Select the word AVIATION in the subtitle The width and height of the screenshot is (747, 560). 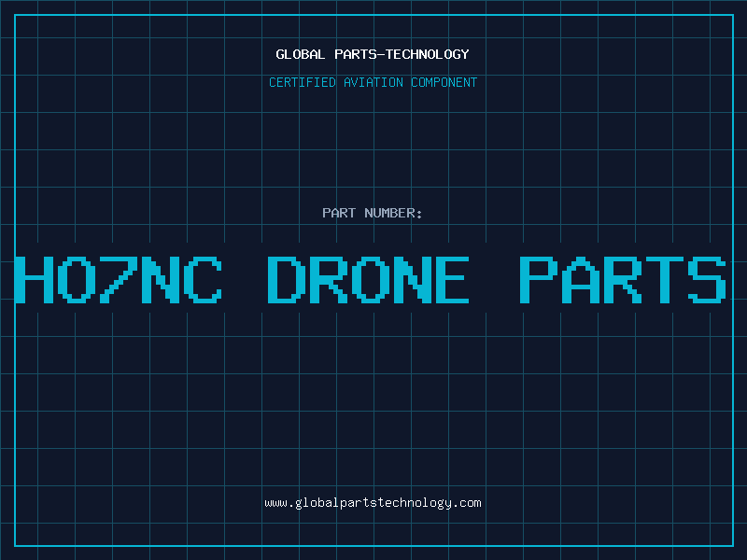pos(373,82)
